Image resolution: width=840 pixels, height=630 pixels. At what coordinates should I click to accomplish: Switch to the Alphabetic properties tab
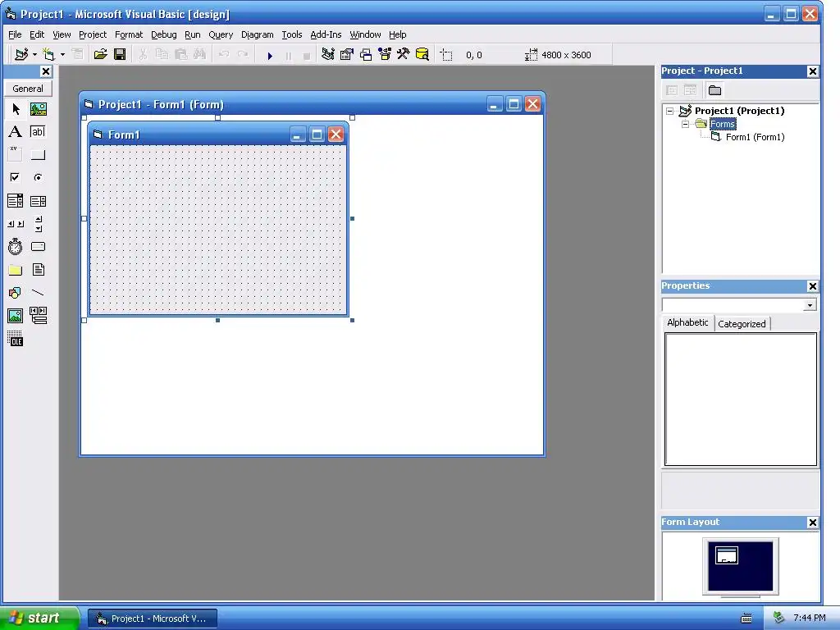click(688, 322)
